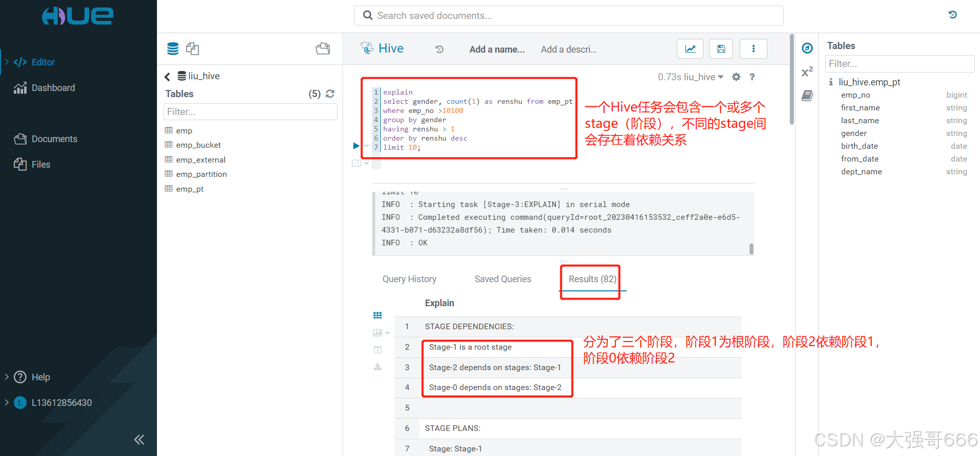980x456 pixels.
Task: Open the file browser folder icon in assist panel
Action: pos(323,49)
